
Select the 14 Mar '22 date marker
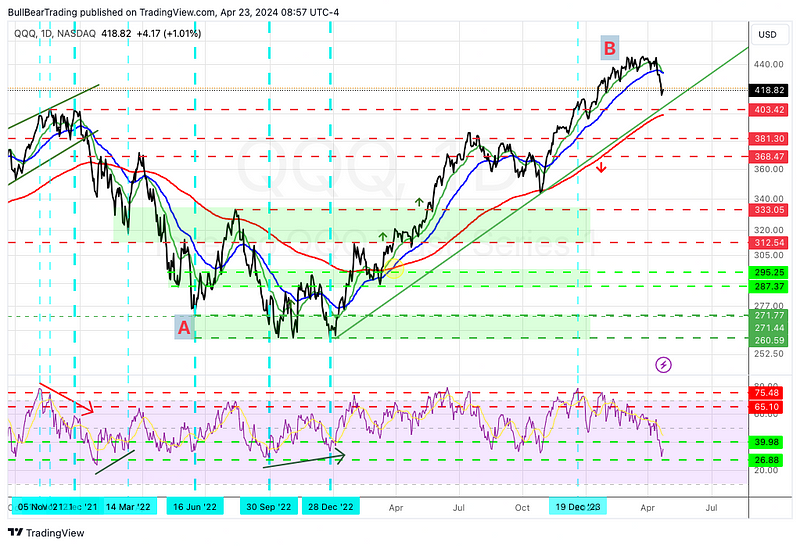point(128,507)
